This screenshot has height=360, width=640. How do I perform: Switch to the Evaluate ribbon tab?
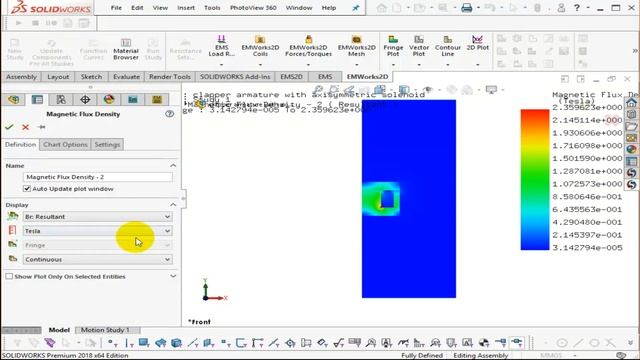click(126, 77)
